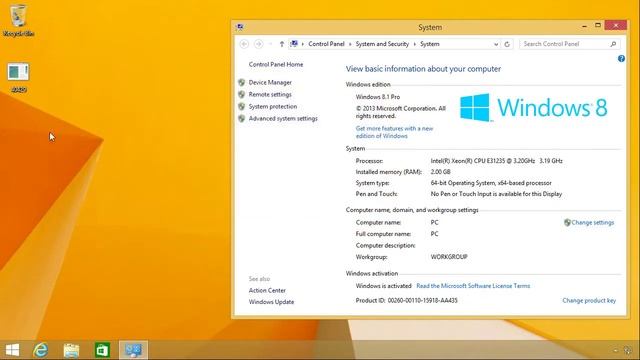The image size is (640, 360).
Task: Click the processor value Intel Xeon E31235
Action: coord(496,161)
